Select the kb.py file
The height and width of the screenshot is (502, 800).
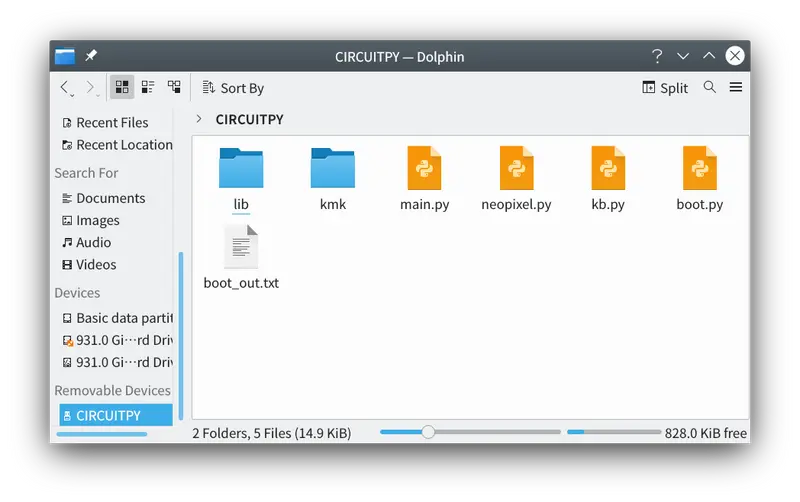pyautogui.click(x=608, y=179)
